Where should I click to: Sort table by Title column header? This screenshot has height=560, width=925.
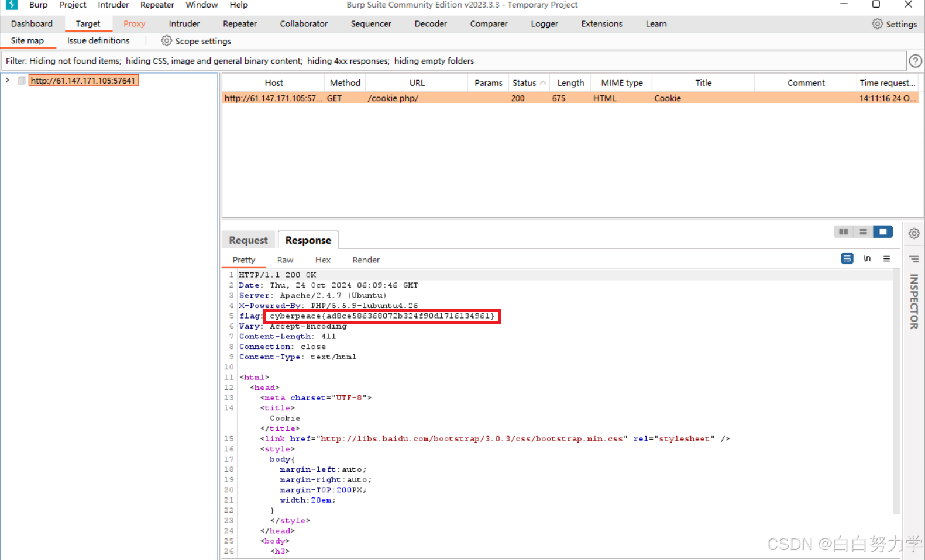coord(703,83)
